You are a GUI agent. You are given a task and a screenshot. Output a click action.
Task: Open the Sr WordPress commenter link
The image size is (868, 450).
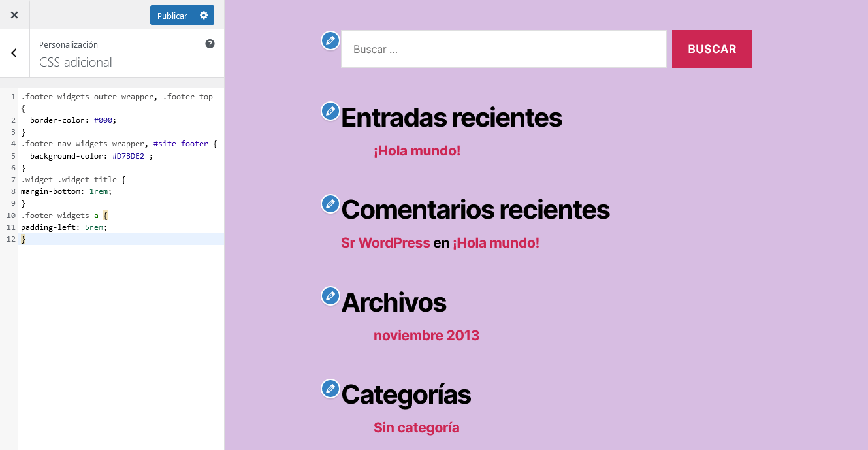point(385,243)
